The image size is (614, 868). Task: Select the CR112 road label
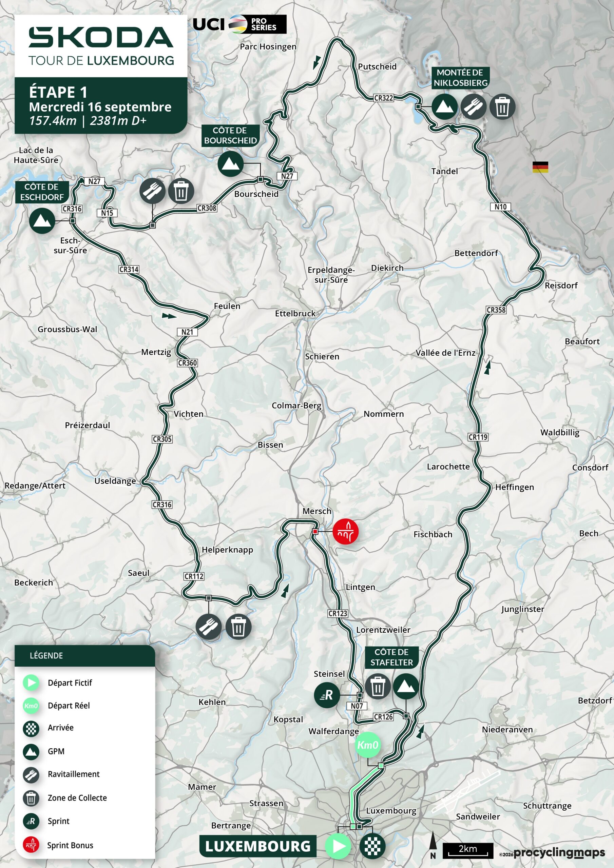pos(194,576)
